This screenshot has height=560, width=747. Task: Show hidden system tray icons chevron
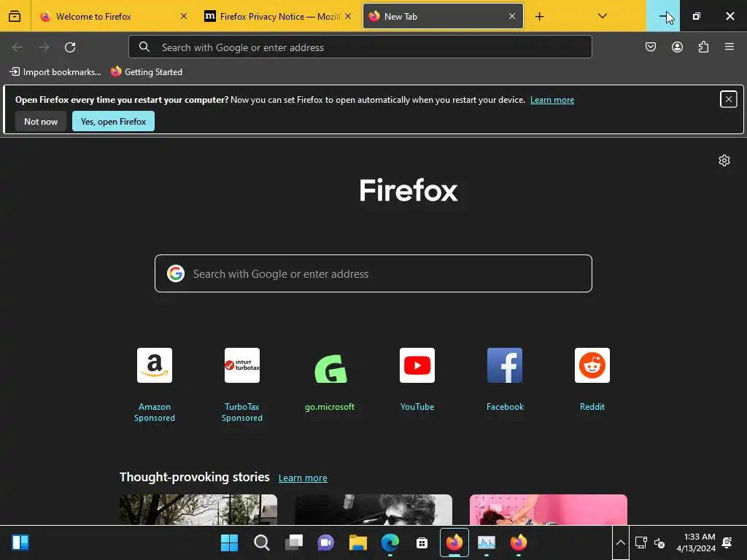pyautogui.click(x=620, y=542)
